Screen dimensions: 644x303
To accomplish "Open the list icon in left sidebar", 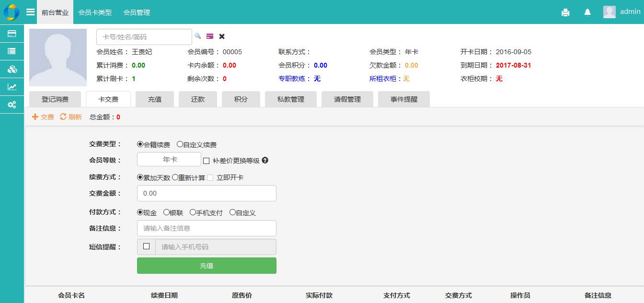I will pyautogui.click(x=12, y=51).
